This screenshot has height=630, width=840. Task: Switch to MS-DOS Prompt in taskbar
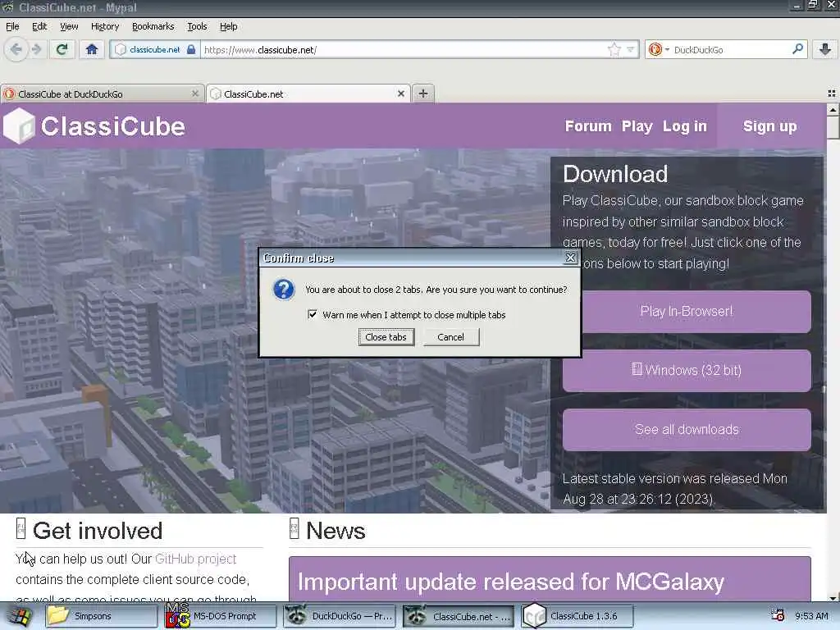coord(221,616)
